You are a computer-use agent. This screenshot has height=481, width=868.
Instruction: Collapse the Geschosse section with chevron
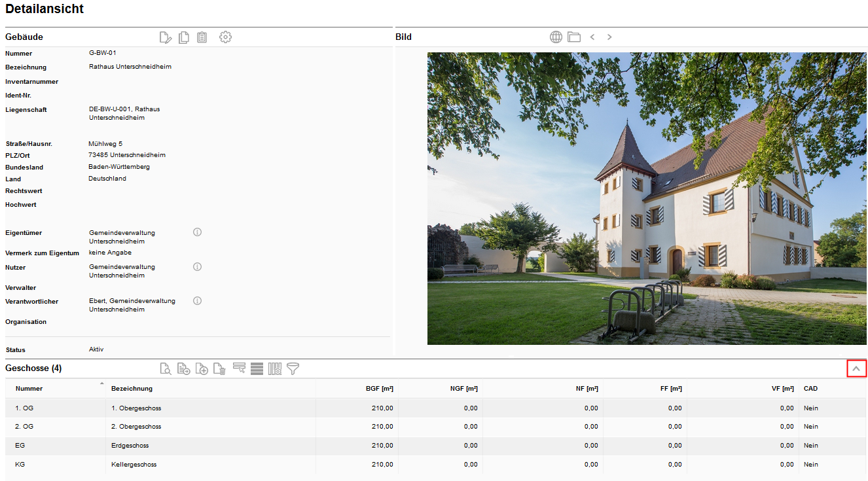click(856, 369)
